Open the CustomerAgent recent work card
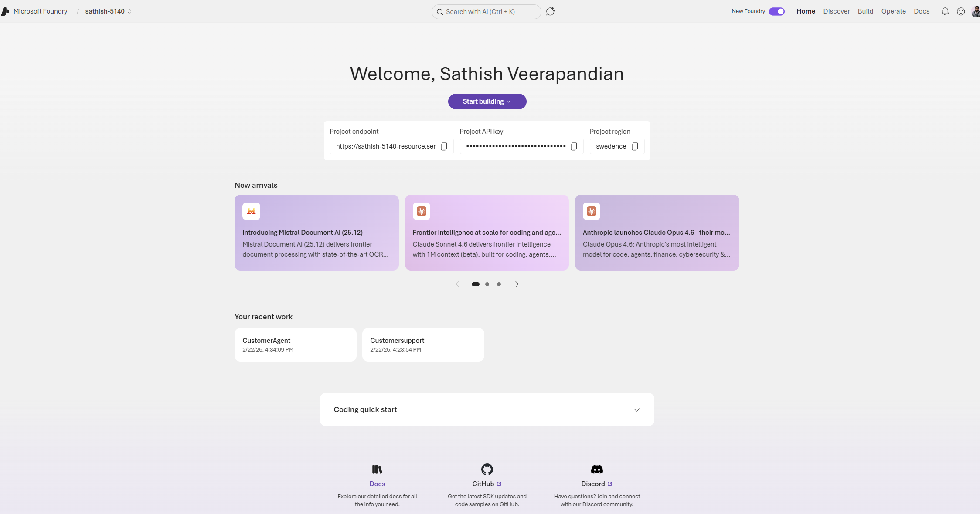Viewport: 980px width, 514px height. [x=295, y=345]
